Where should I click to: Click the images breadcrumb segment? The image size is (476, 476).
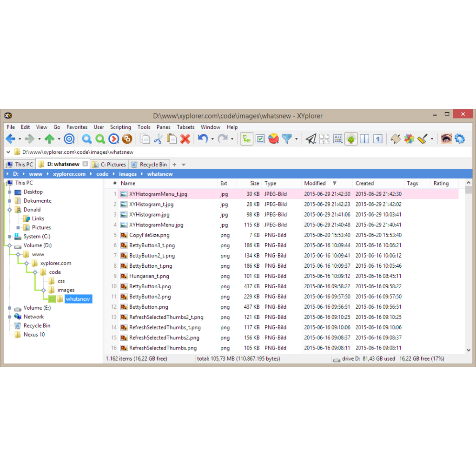click(127, 174)
